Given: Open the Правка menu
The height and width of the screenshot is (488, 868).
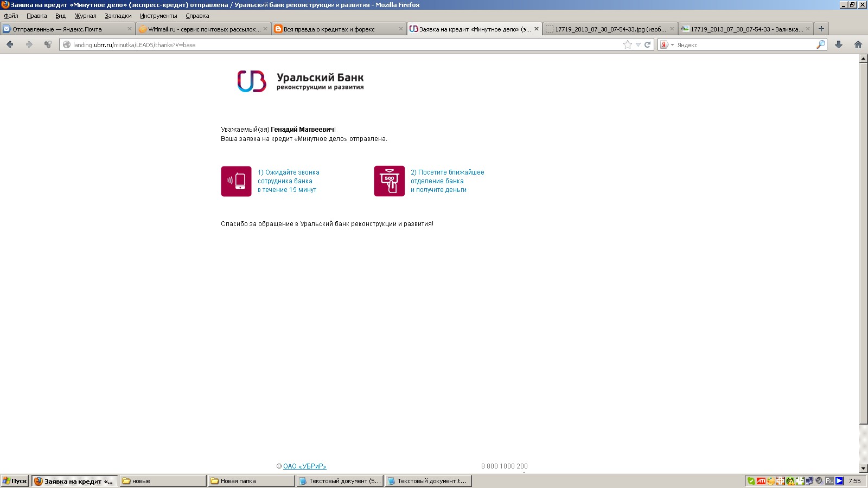Looking at the screenshot, I should click(x=37, y=16).
